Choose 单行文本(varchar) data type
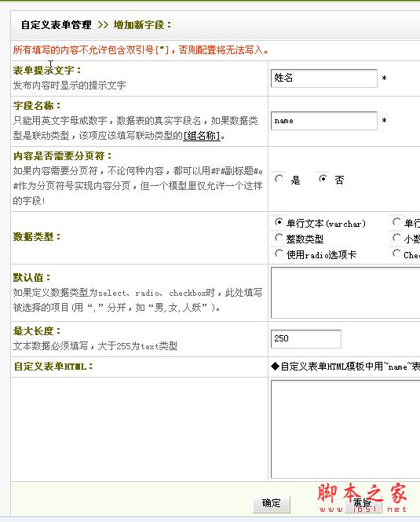The image size is (420, 522). [x=279, y=222]
